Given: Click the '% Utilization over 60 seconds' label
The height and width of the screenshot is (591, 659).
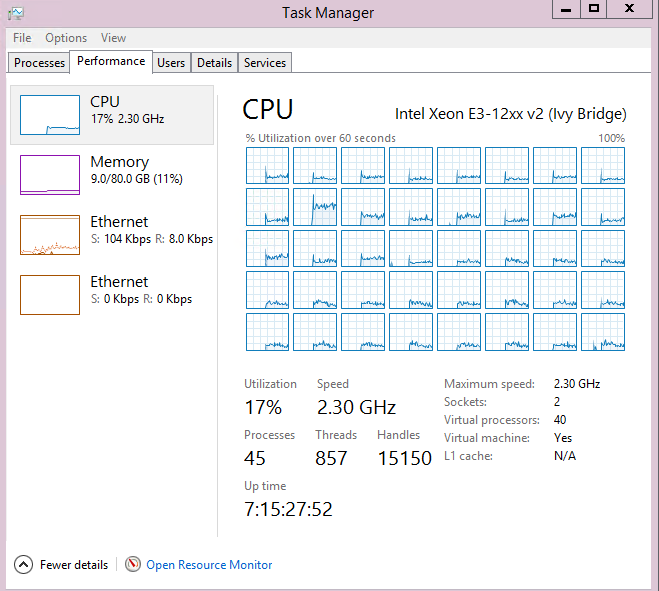Looking at the screenshot, I should [x=321, y=138].
